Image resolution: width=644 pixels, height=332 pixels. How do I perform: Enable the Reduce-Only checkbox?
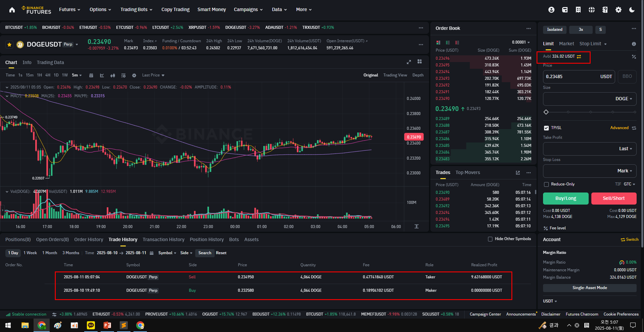[x=546, y=184]
